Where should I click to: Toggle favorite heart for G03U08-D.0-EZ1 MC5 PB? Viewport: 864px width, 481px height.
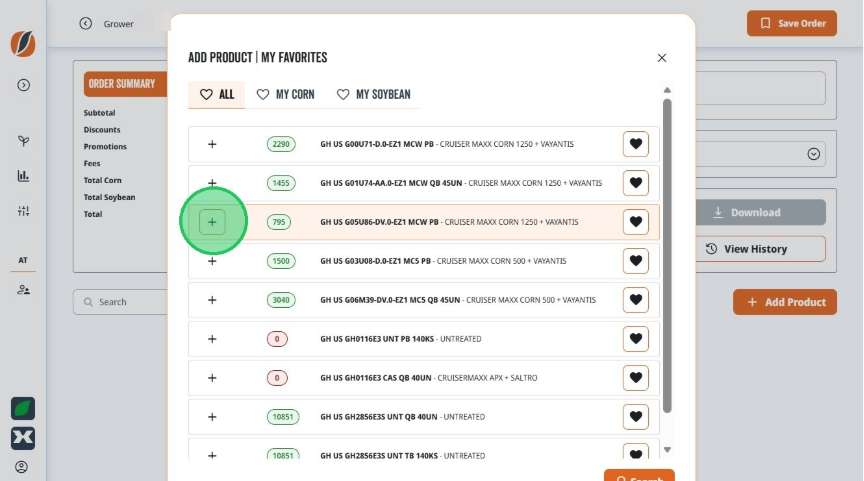[636, 261]
